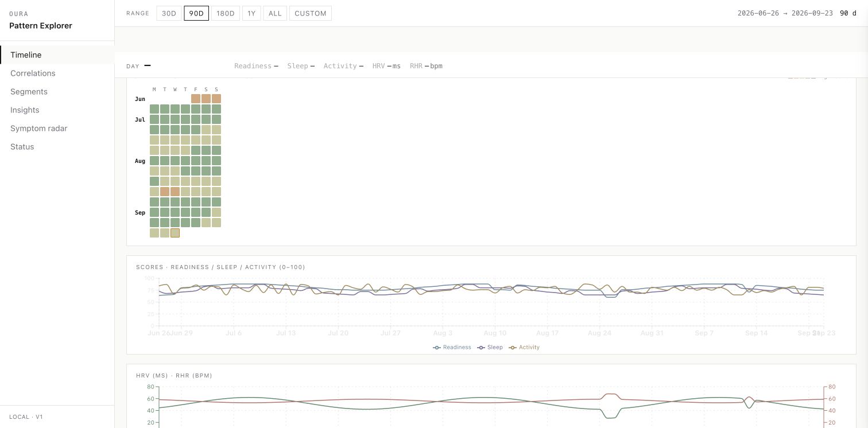
Task: Select the Saturday cell in the Jun row
Action: click(206, 99)
